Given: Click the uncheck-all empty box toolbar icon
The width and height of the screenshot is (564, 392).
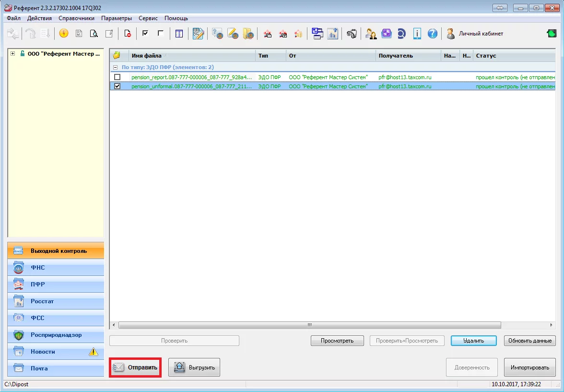Looking at the screenshot, I should (160, 34).
